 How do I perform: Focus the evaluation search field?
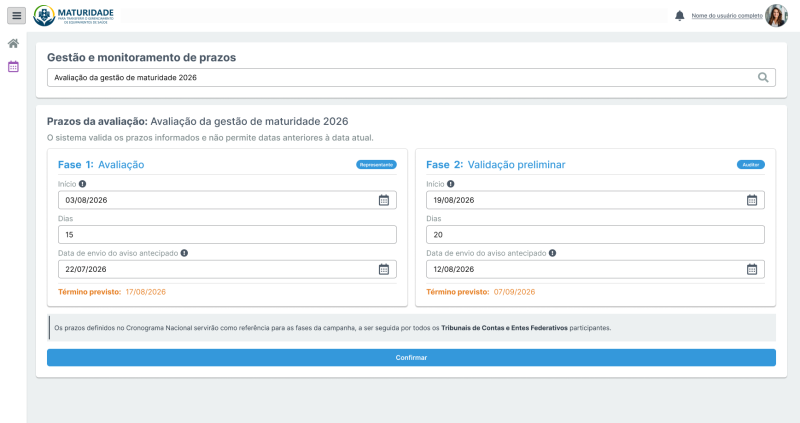pos(411,78)
